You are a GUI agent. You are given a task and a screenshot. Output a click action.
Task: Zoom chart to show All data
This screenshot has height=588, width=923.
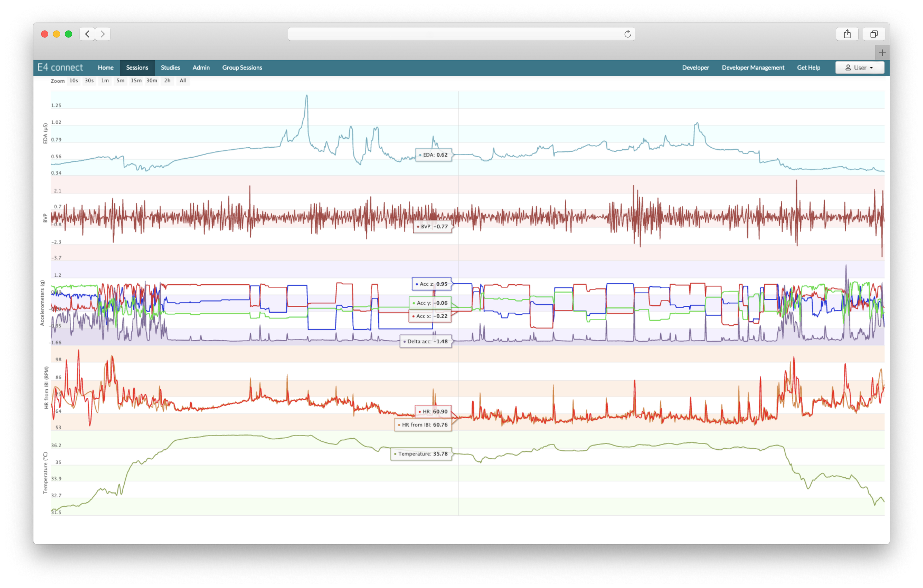point(183,80)
